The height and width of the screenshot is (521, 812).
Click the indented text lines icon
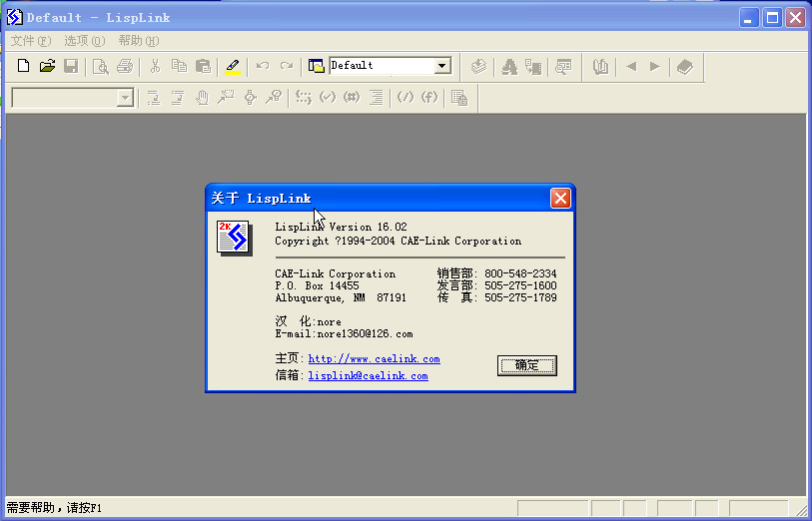376,97
